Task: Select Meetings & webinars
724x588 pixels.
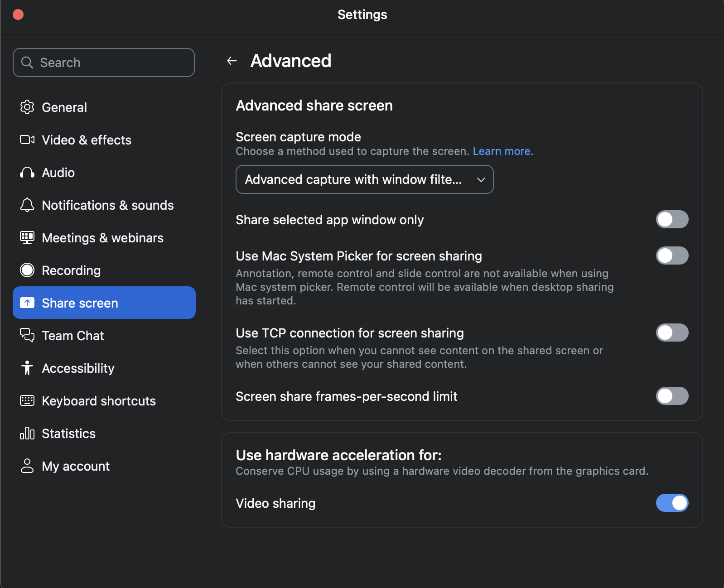Action: (104, 238)
